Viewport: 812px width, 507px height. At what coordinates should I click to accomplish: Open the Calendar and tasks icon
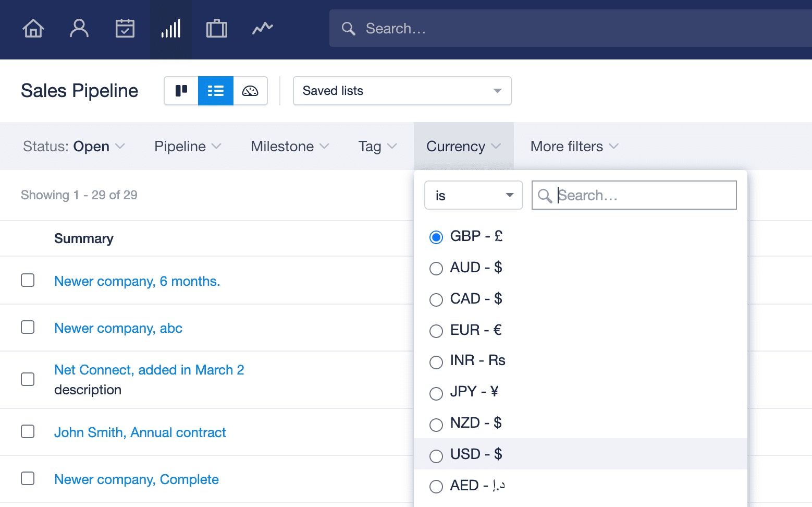pos(125,28)
